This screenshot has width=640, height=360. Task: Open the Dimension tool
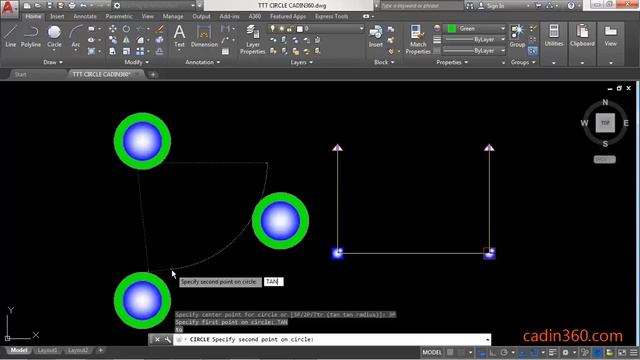(204, 36)
